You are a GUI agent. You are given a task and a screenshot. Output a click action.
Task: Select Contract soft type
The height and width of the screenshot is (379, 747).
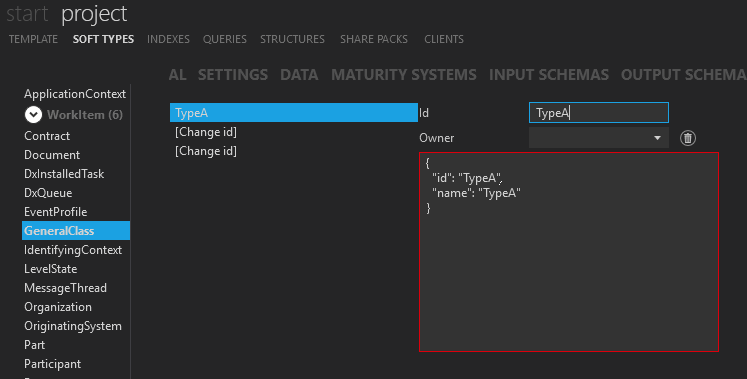pyautogui.click(x=47, y=136)
